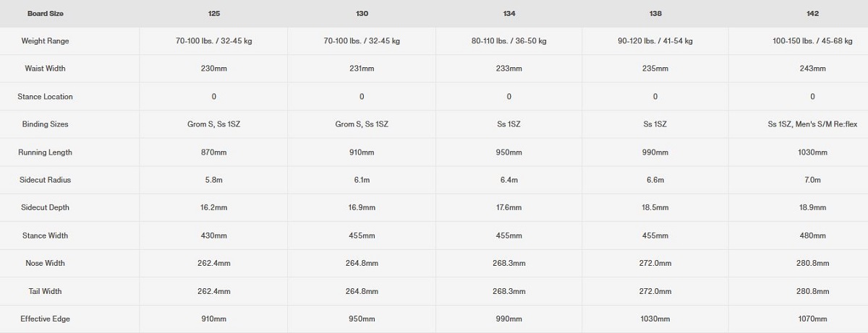Click the Tail Width row label
868x333 pixels.
point(45,291)
